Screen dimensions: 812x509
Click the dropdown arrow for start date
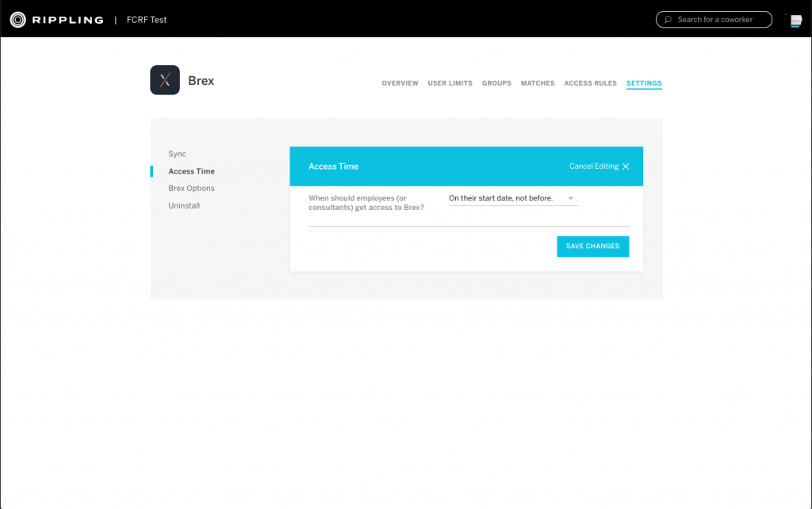point(571,198)
